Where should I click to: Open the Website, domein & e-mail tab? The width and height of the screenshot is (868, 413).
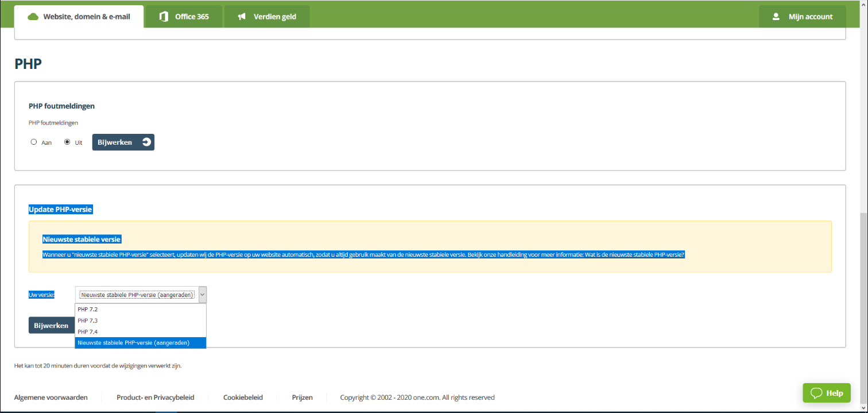point(79,17)
